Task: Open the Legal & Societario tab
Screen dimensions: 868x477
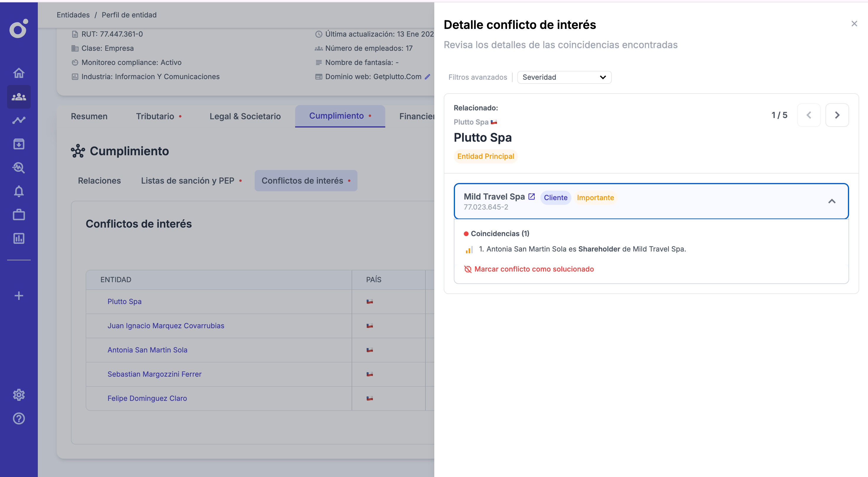Action: 245,117
